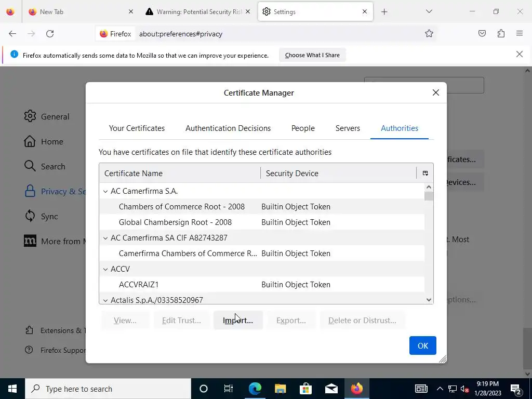532x399 pixels.
Task: Open Microsoft Store from the taskbar
Action: pos(305,389)
